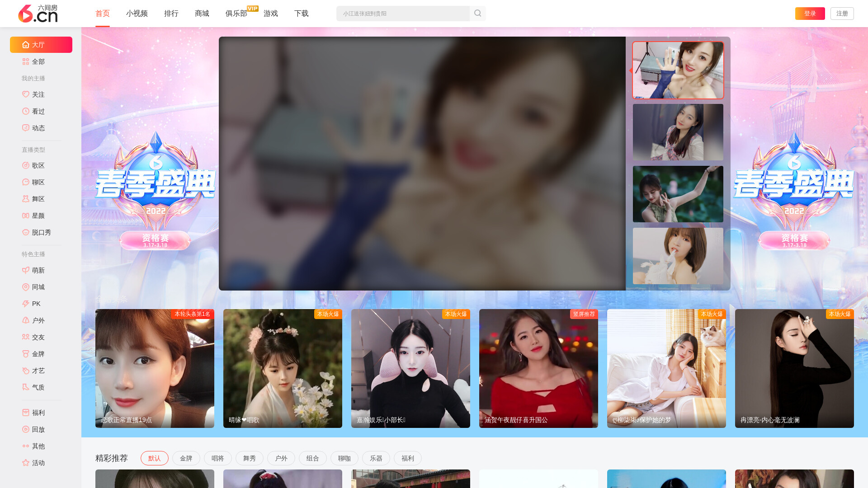Click the 活动 star icon
The image size is (868, 488).
pyautogui.click(x=26, y=463)
